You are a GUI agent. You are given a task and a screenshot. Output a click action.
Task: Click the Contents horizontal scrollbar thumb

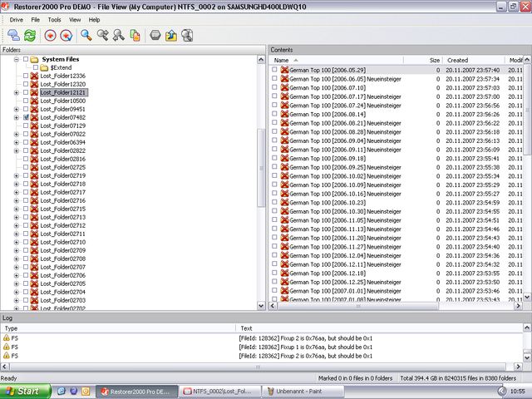(358, 306)
